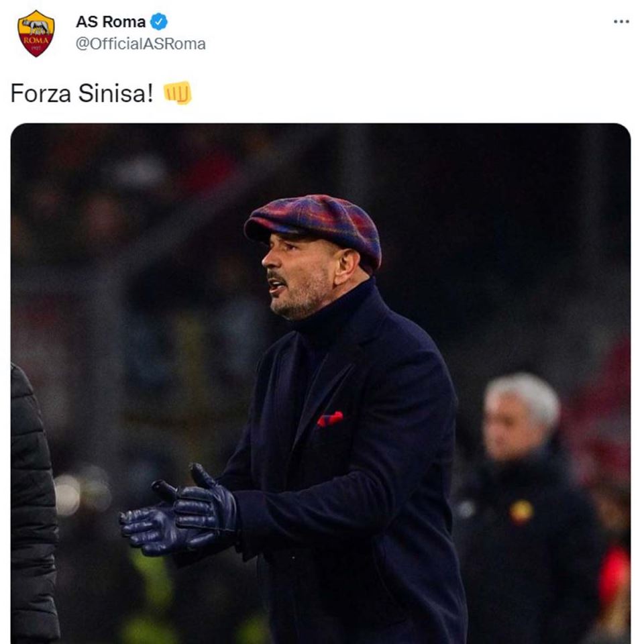This screenshot has width=644, height=644.
Task: Open the AS Roma display name link
Action: click(x=109, y=20)
